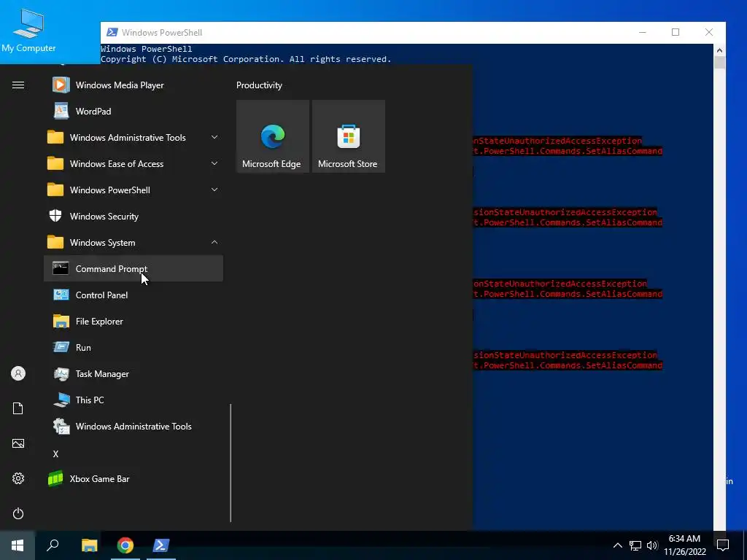Click the Power icon in the Start sidebar

click(x=18, y=513)
